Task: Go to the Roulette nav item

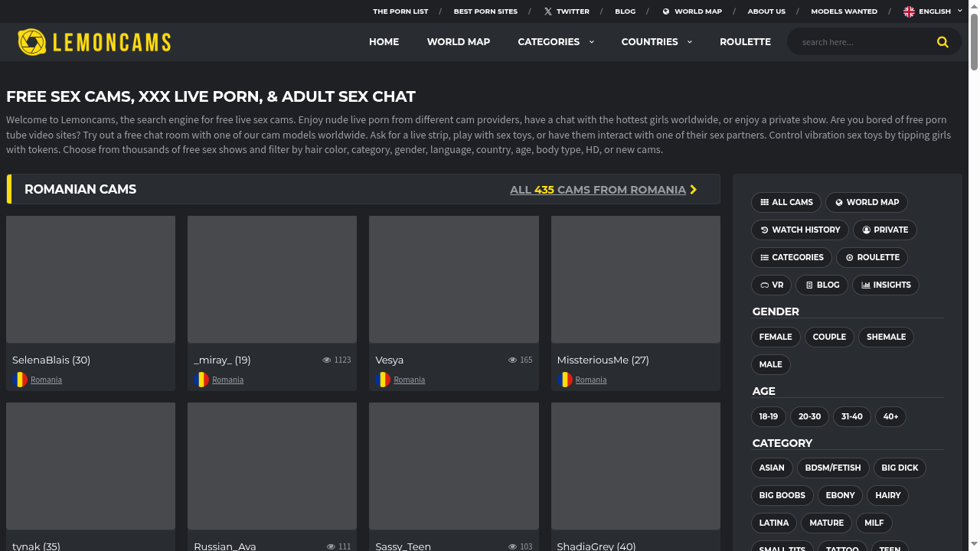Action: point(745,42)
